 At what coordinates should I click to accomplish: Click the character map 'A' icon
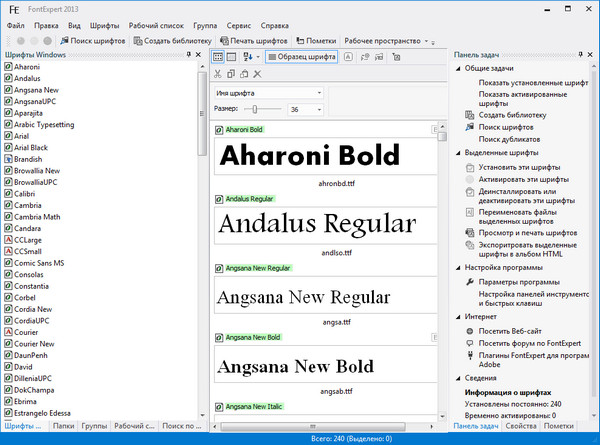point(347,57)
